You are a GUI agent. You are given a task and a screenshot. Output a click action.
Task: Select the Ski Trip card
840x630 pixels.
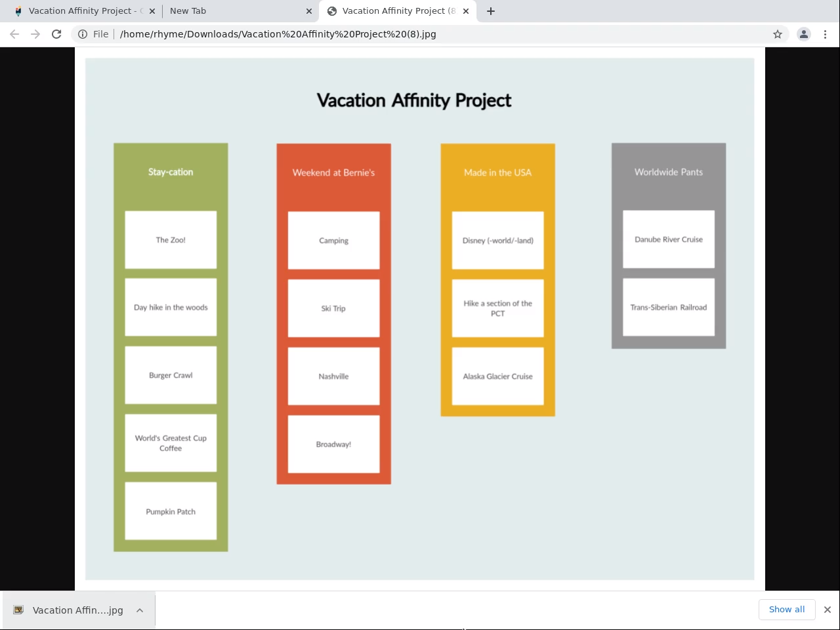point(333,308)
